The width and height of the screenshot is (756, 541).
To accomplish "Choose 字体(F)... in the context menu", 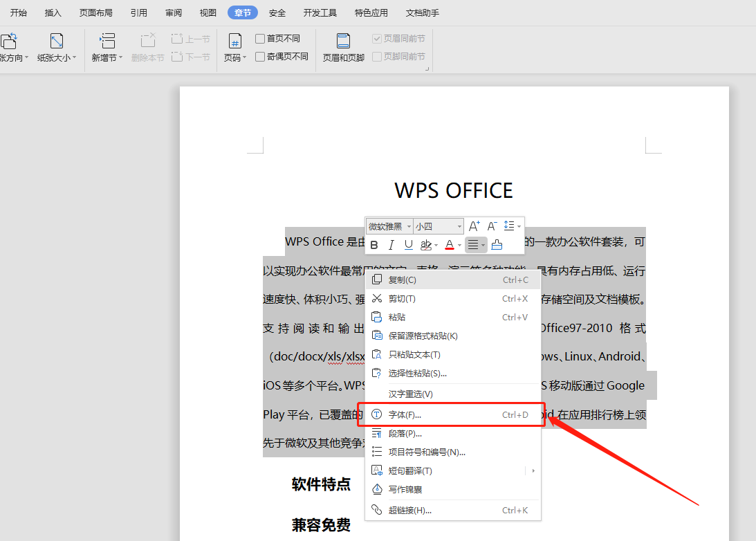I will coord(405,415).
